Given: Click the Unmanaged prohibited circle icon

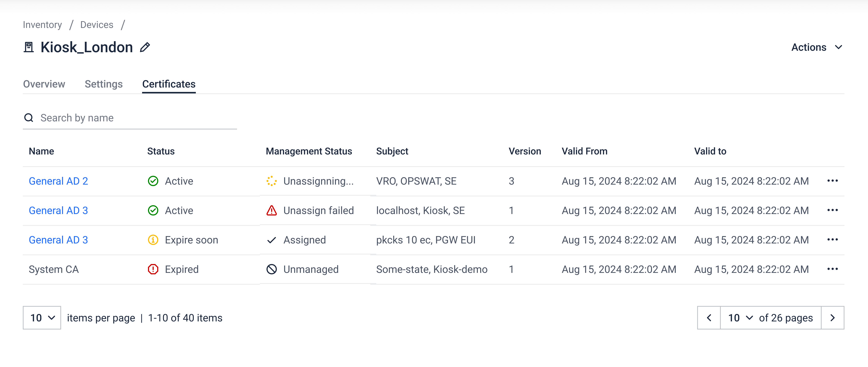Looking at the screenshot, I should tap(272, 269).
